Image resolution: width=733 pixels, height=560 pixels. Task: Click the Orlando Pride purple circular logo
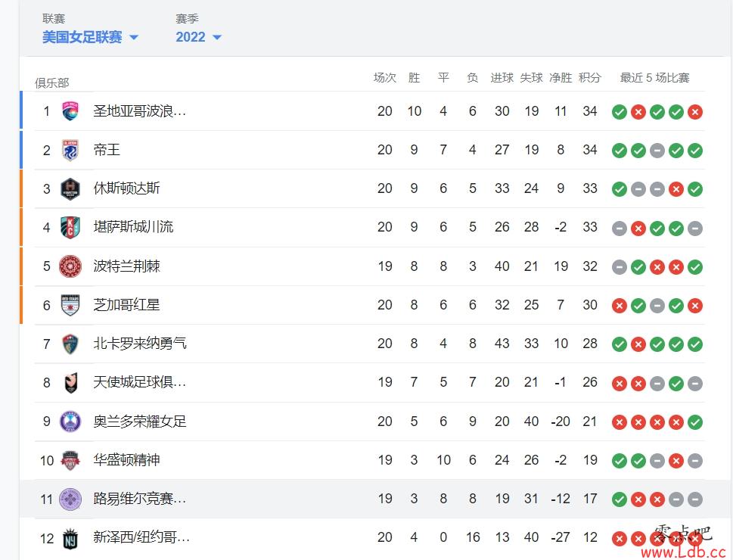pyautogui.click(x=70, y=422)
